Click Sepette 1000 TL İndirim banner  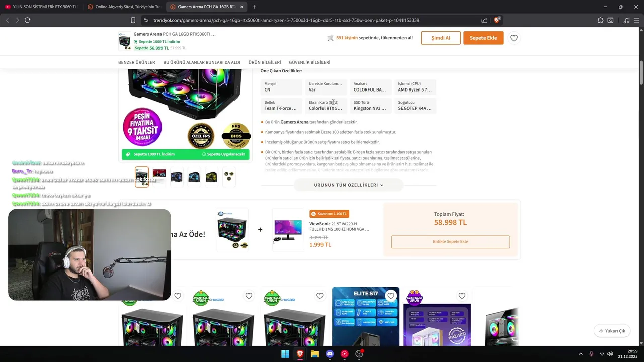pos(185,154)
